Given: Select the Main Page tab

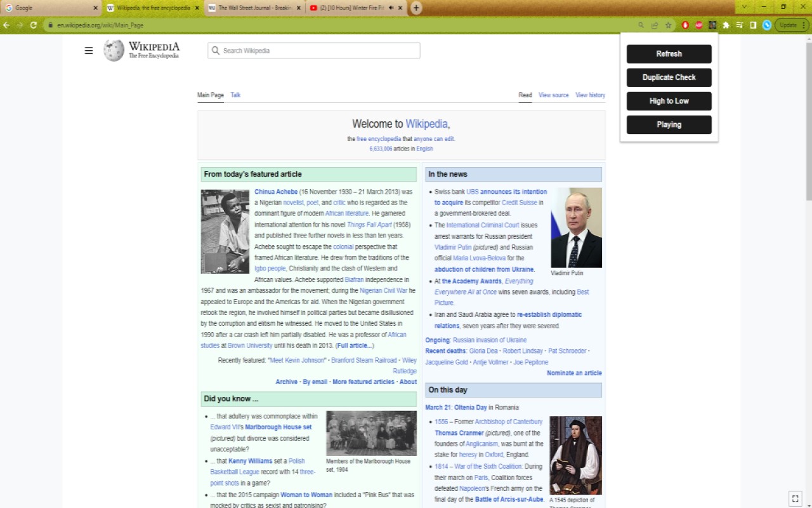Looking at the screenshot, I should coord(211,95).
